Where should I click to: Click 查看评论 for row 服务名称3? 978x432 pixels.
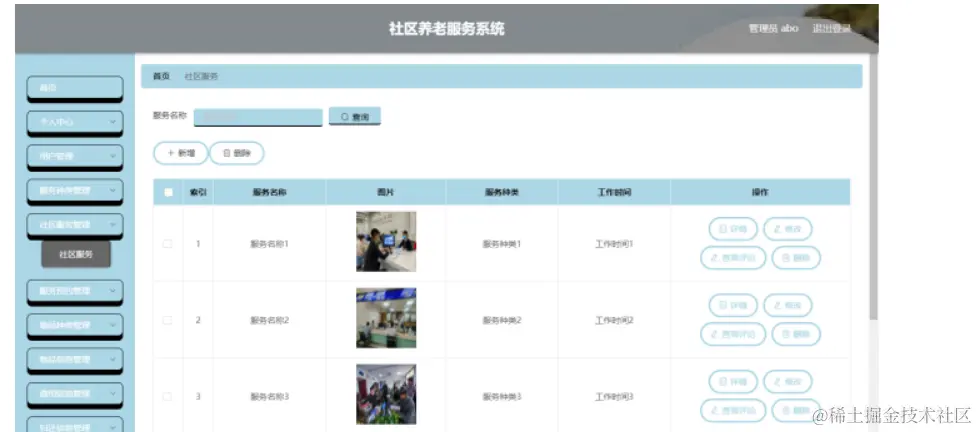tap(733, 410)
